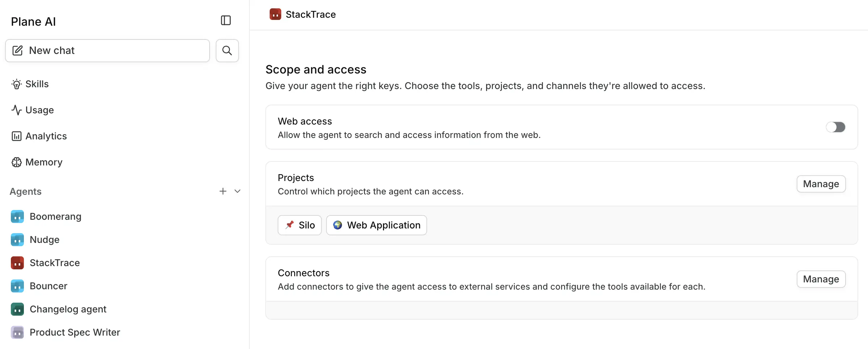Click the Bouncer agent avatar icon

point(17,286)
